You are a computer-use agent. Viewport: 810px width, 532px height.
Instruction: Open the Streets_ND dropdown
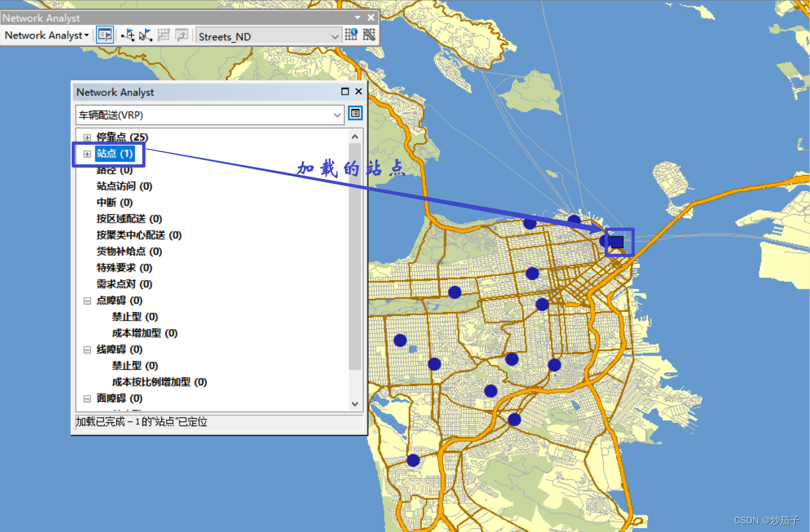[334, 36]
